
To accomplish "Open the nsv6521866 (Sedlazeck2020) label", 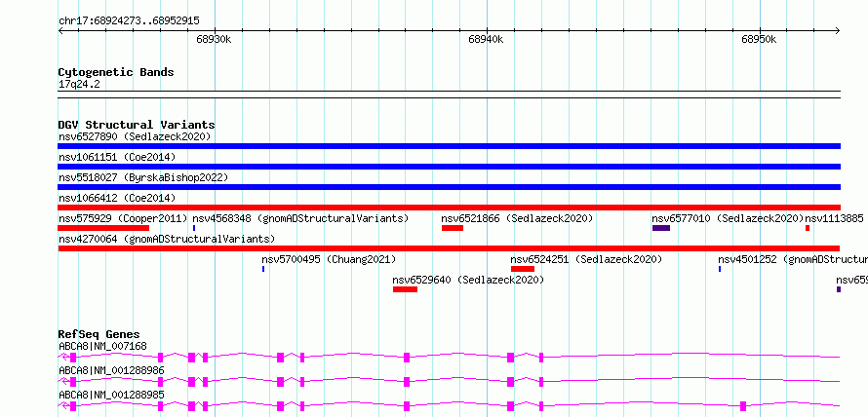I will [517, 218].
